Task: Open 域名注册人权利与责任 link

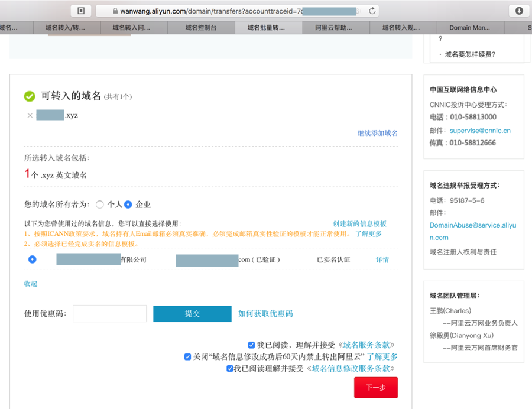Action: point(463,252)
